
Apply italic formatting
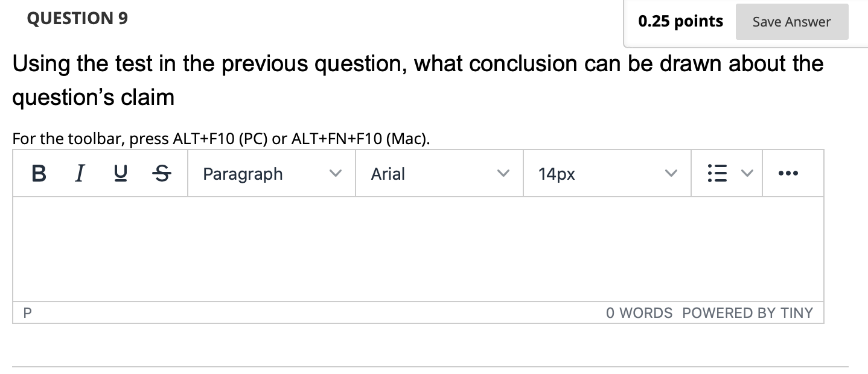point(79,174)
